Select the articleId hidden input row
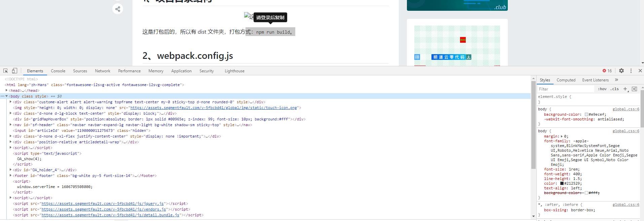The width and height of the screenshot is (644, 221). (x=82, y=131)
